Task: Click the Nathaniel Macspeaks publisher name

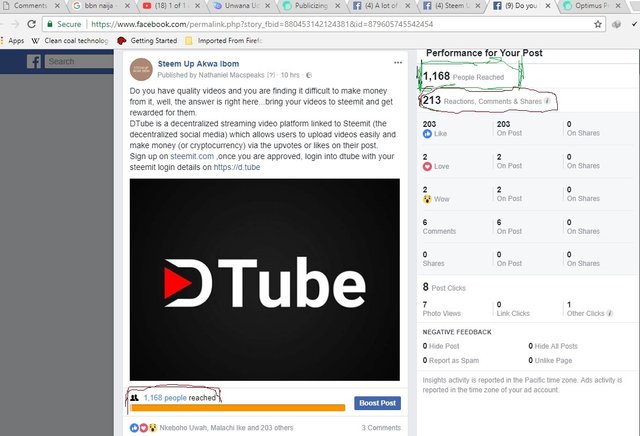Action: coord(231,75)
